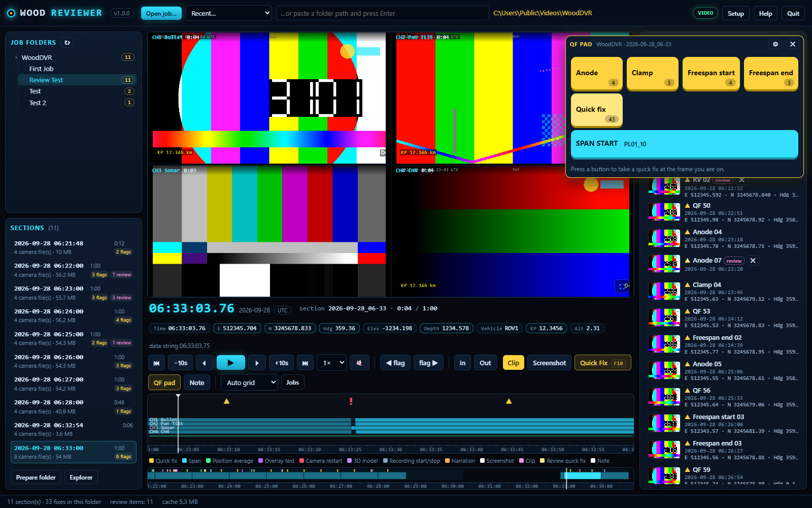
Task: Toggle Clip mode
Action: point(513,363)
